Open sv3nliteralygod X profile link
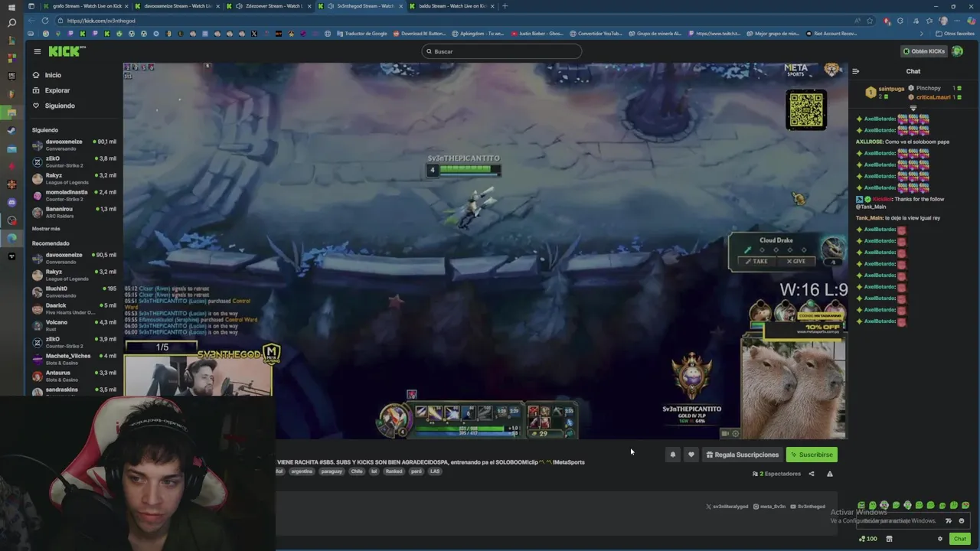The height and width of the screenshot is (551, 980). [727, 507]
